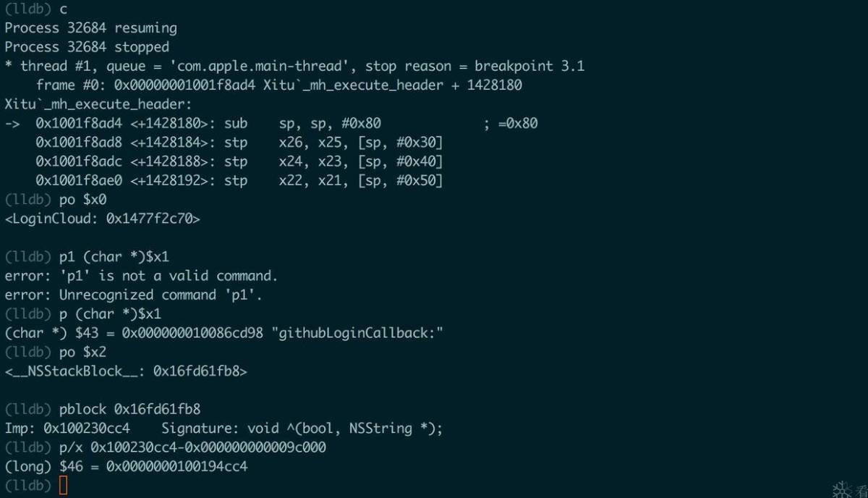Image resolution: width=868 pixels, height=498 pixels.
Task: Click the 'githubLoginCallback:' selector string
Action: tap(361, 333)
